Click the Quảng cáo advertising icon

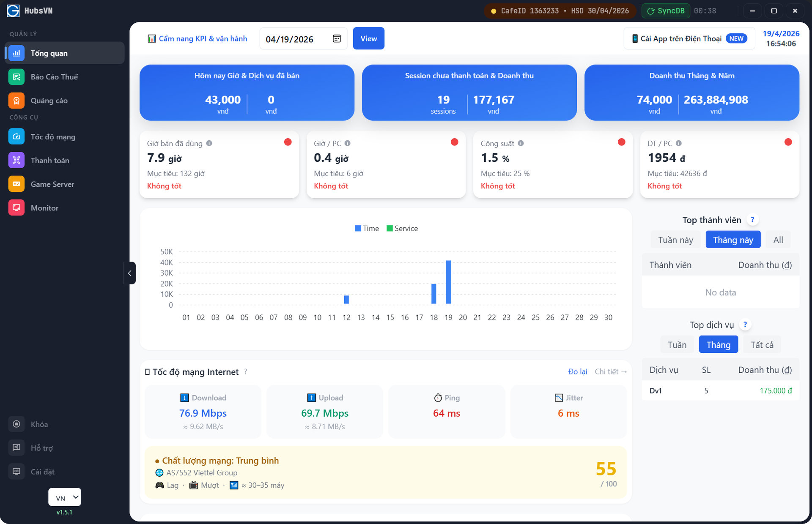coord(16,101)
